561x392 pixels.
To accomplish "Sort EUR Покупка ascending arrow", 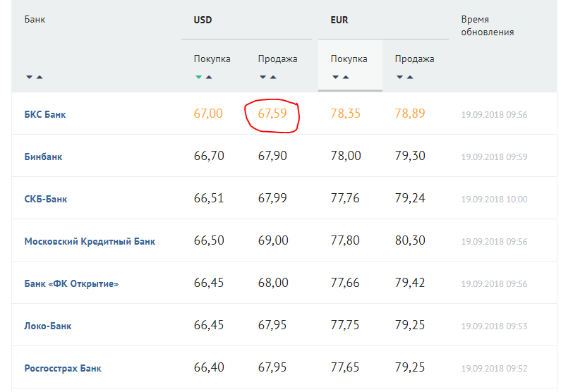I will [x=346, y=77].
